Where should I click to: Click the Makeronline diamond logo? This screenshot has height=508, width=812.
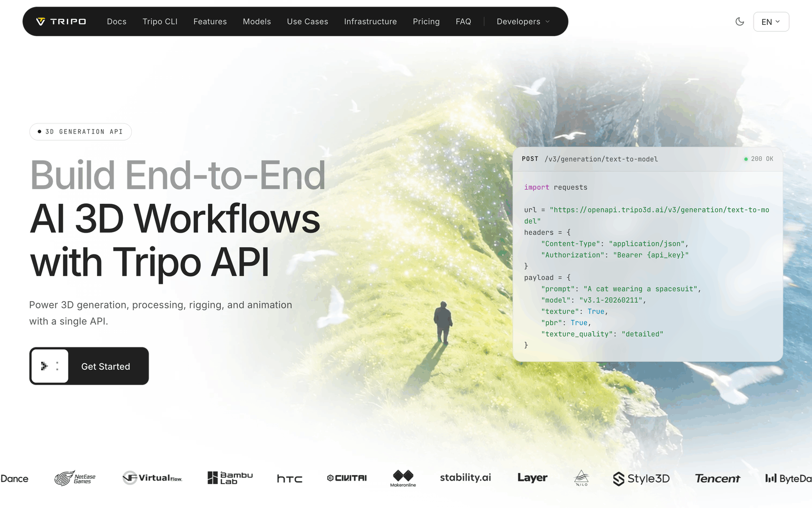(403, 478)
